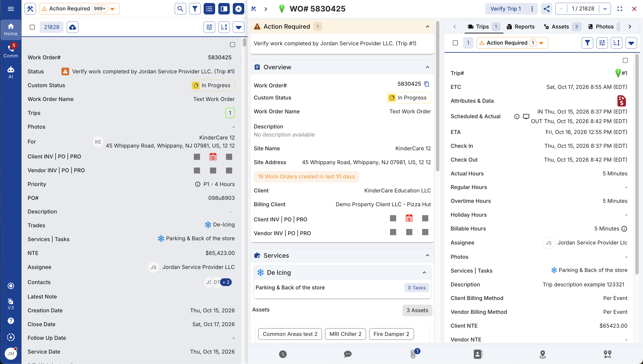Image resolution: width=643 pixels, height=364 pixels.
Task: Open the hamburger navigation menu
Action: point(11,9)
